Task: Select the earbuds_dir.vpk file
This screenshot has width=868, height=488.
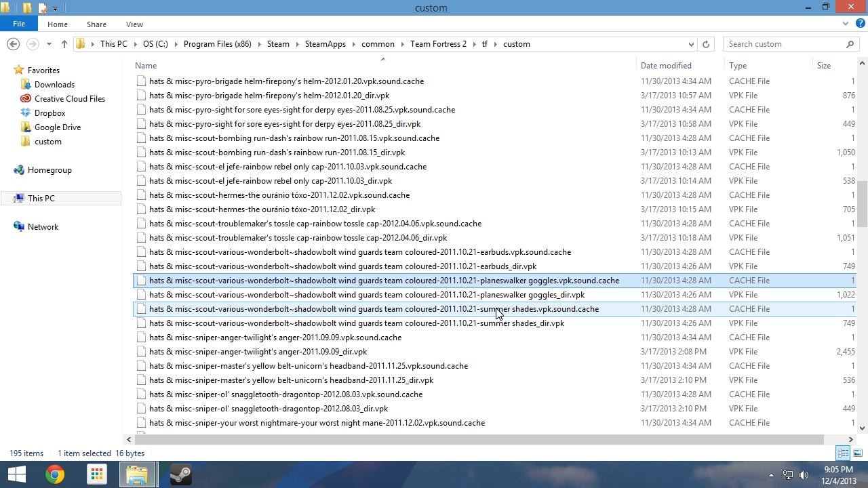Action: click(342, 266)
